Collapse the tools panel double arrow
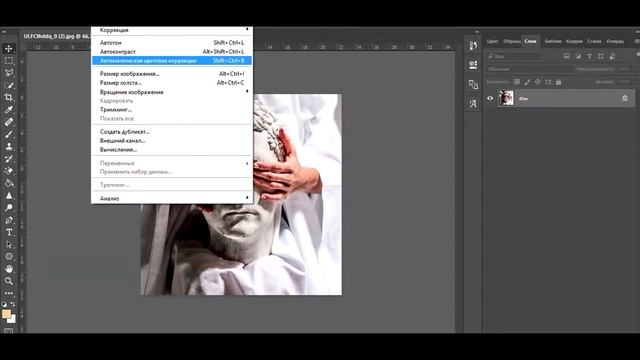This screenshot has height=360, width=640. [x=4, y=31]
